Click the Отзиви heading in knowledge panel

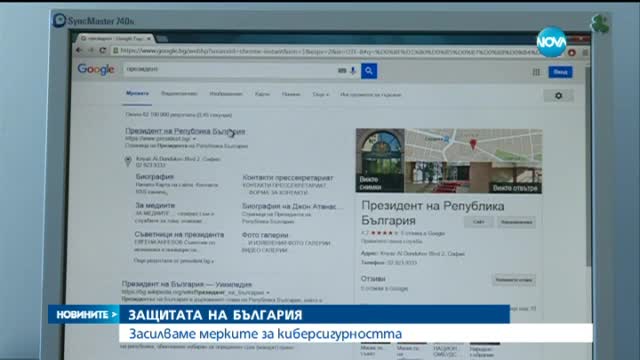[373, 279]
